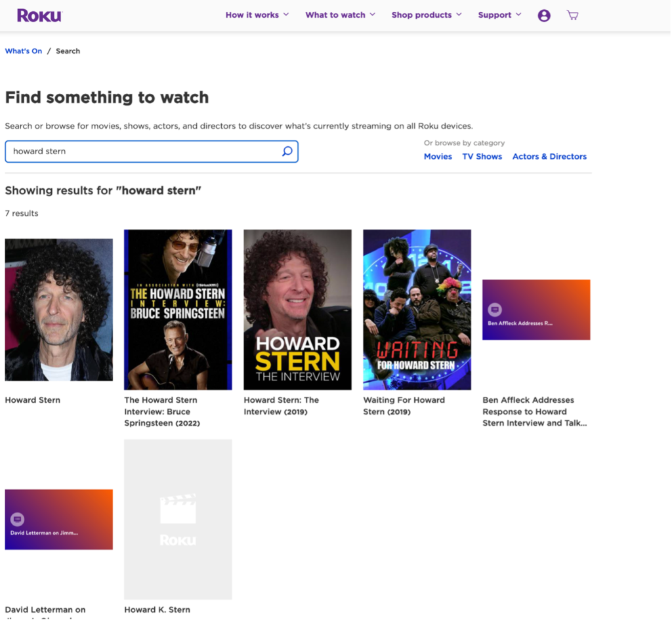This screenshot has height=620, width=672.
Task: Expand the Shop products menu
Action: [x=427, y=15]
